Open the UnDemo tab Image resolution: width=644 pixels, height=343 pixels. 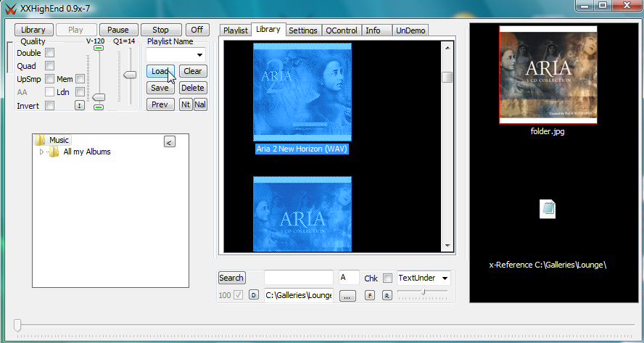tap(410, 30)
